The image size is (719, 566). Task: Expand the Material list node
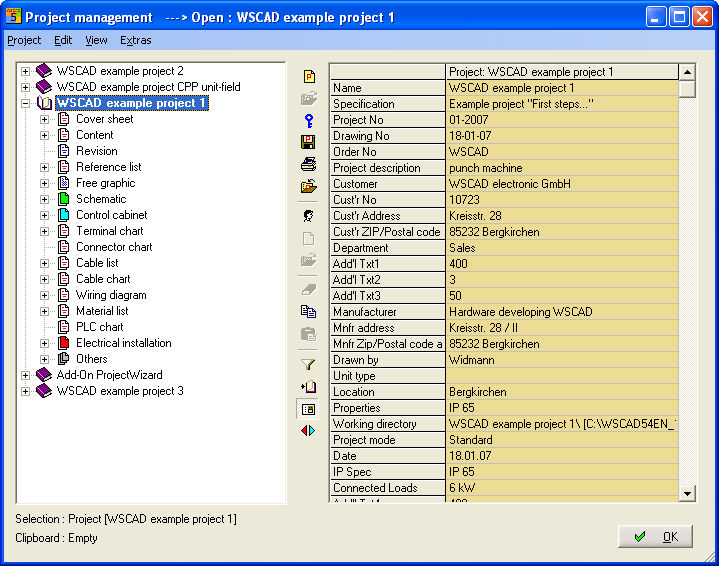click(44, 311)
